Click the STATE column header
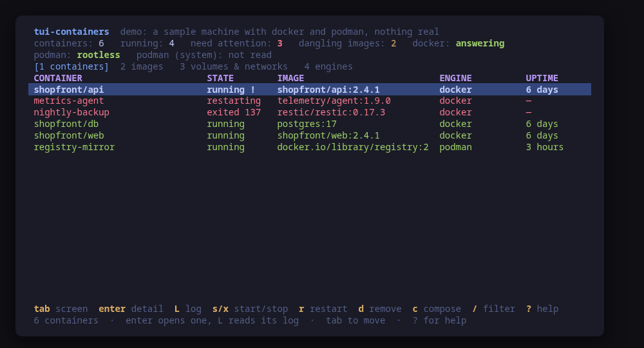Viewport: 644px width, 348px height. click(x=220, y=78)
